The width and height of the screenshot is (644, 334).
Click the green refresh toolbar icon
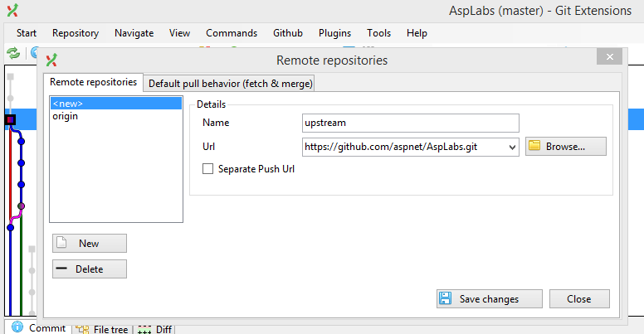[x=13, y=53]
